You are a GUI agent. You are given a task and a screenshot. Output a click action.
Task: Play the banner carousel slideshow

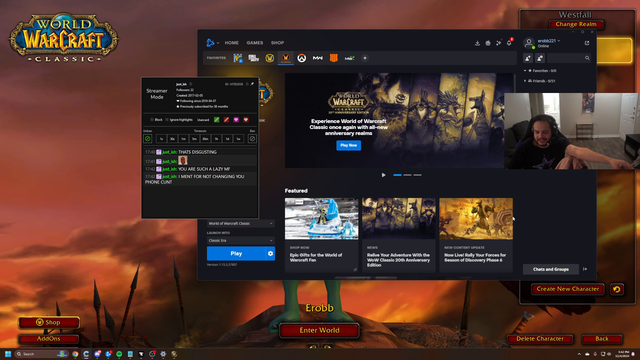[383, 175]
